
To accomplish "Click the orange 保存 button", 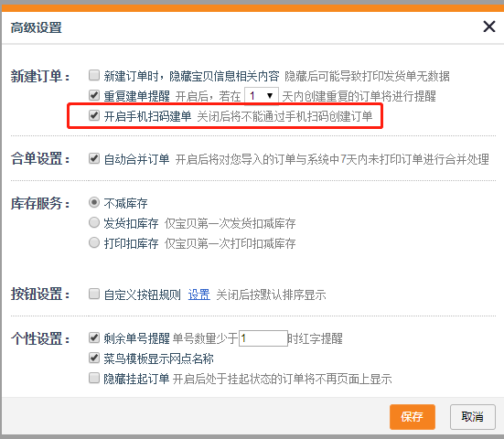I will [x=413, y=417].
